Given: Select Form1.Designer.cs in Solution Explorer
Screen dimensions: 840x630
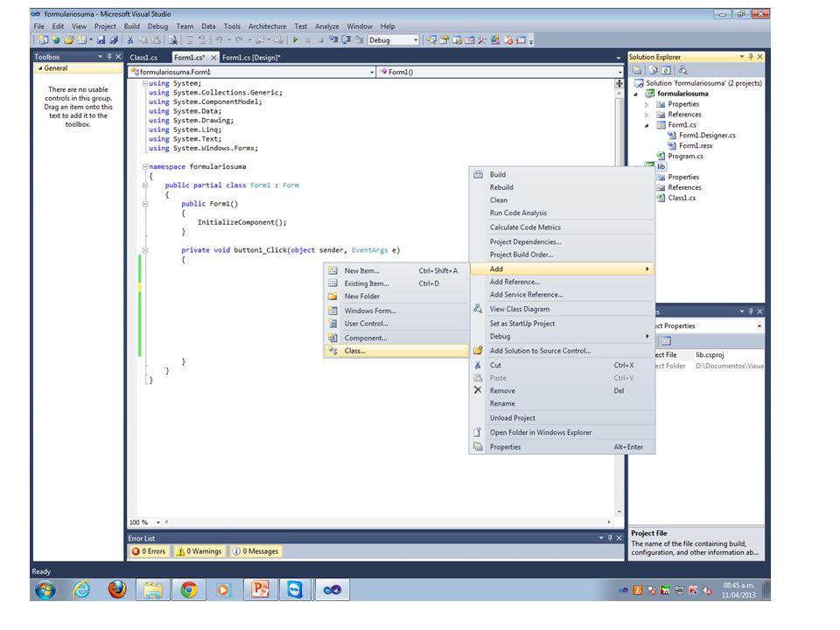Looking at the screenshot, I should tap(707, 136).
